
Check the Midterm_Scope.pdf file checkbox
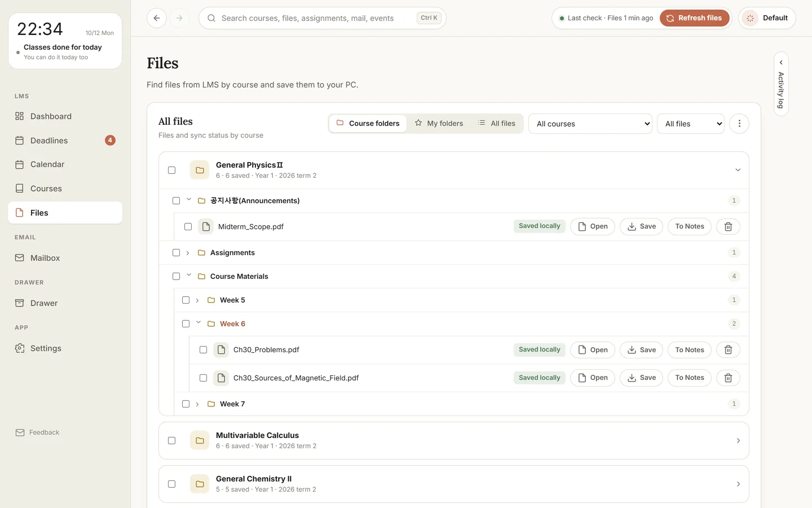[x=188, y=226]
